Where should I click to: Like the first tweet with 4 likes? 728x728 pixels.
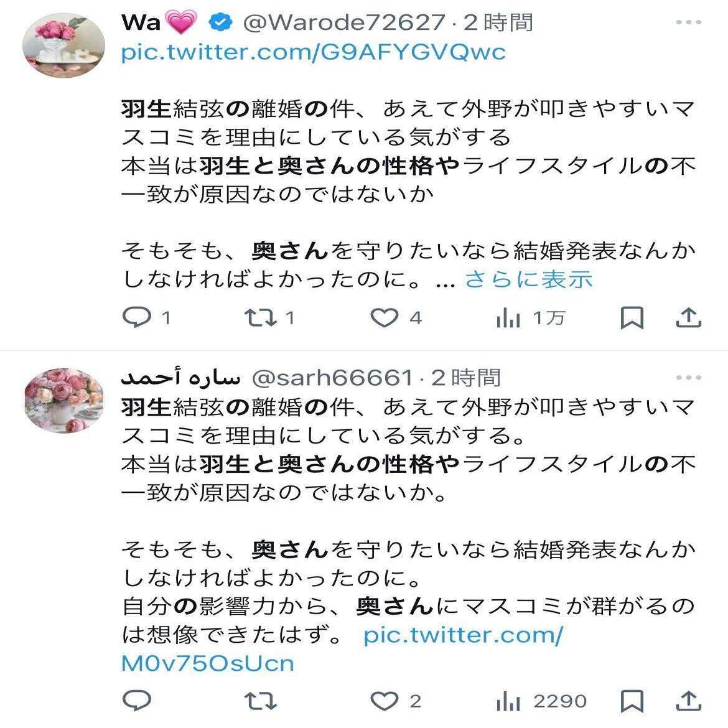385,318
